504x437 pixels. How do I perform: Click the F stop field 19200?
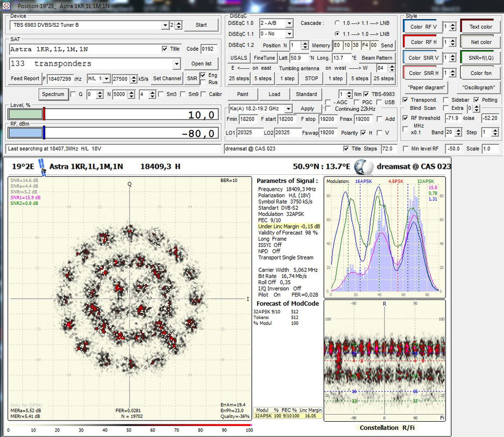pyautogui.click(x=327, y=119)
